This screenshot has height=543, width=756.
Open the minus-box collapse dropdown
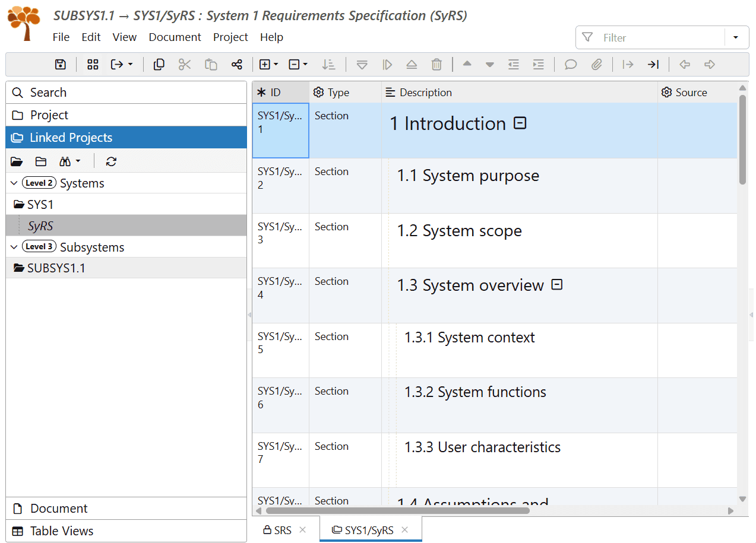click(298, 65)
